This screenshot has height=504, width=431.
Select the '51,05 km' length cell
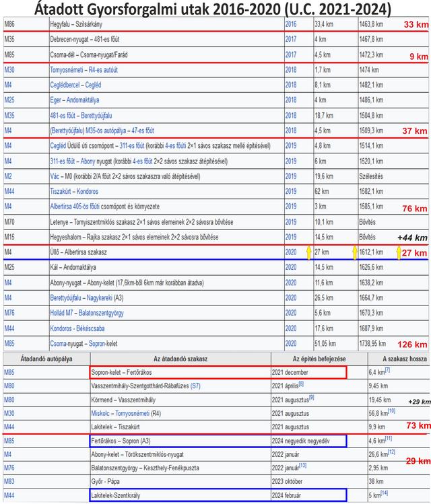[x=336, y=343]
